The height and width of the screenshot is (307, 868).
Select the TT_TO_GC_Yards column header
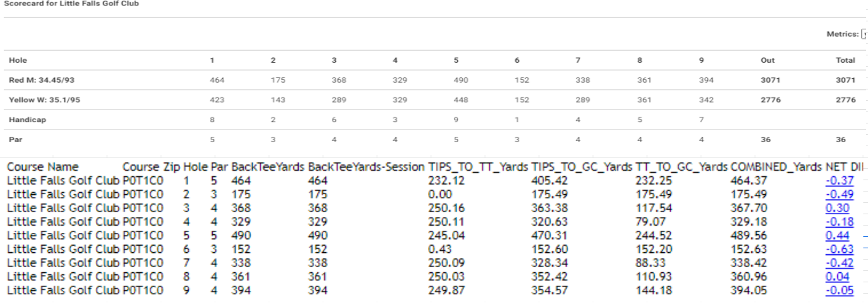tap(681, 166)
